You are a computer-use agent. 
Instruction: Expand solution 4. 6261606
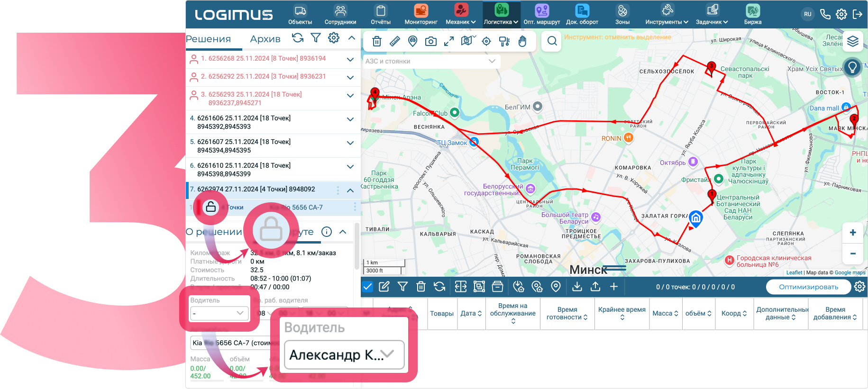(350, 119)
